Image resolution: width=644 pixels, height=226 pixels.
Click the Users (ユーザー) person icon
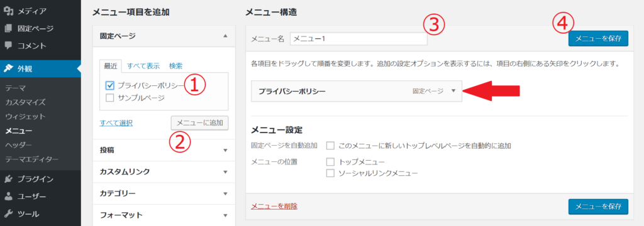pos(9,196)
